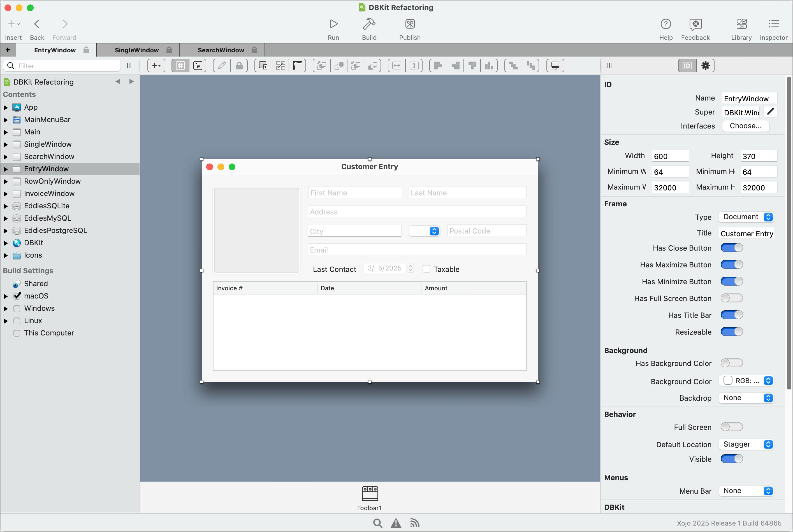Enable Has Full Screen Button toggle
The height and width of the screenshot is (532, 793).
click(731, 298)
